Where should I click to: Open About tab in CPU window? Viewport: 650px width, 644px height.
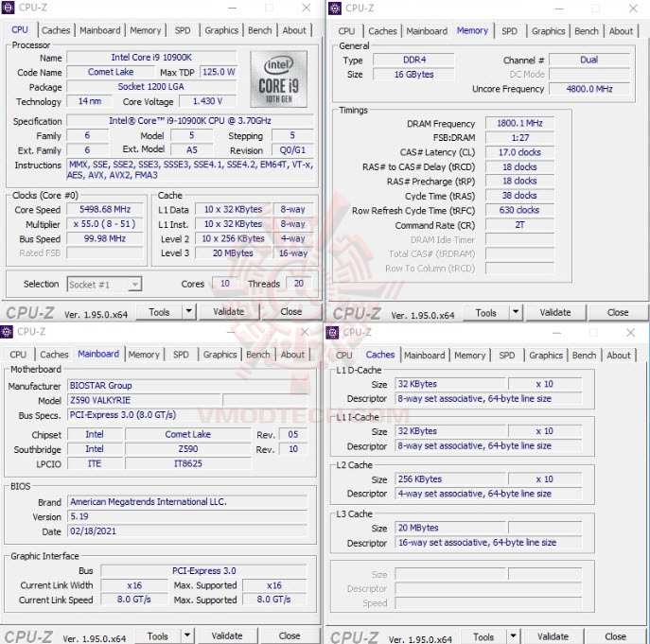coord(294,30)
